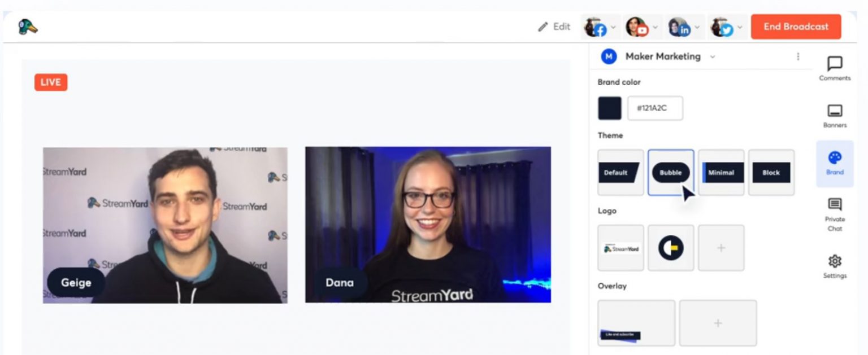Image resolution: width=868 pixels, height=355 pixels.
Task: Expand the Maker Marketing brand dropdown
Action: (713, 56)
